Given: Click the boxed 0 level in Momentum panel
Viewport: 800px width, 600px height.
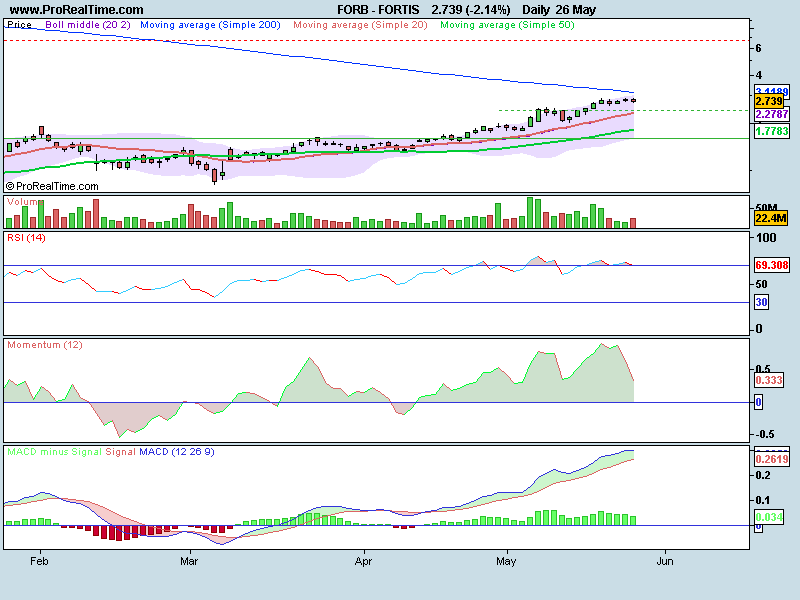Looking at the screenshot, I should coord(759,402).
